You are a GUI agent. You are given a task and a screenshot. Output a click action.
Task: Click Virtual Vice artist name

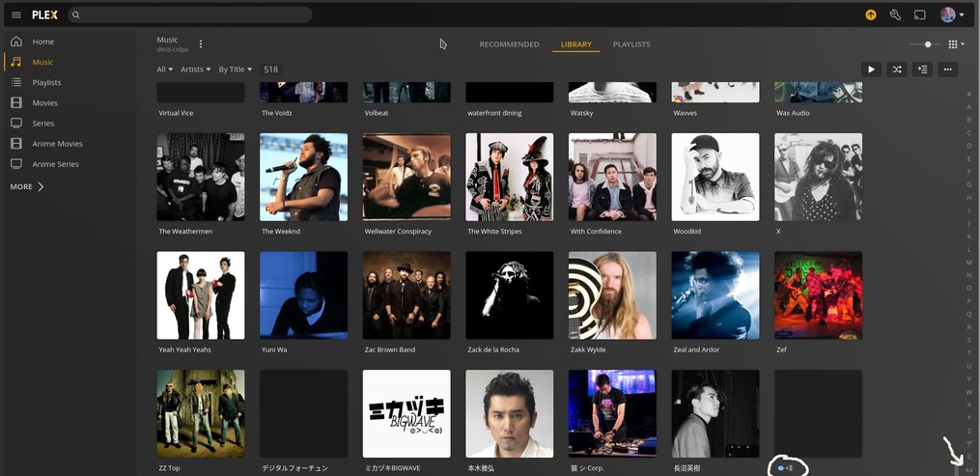(176, 113)
